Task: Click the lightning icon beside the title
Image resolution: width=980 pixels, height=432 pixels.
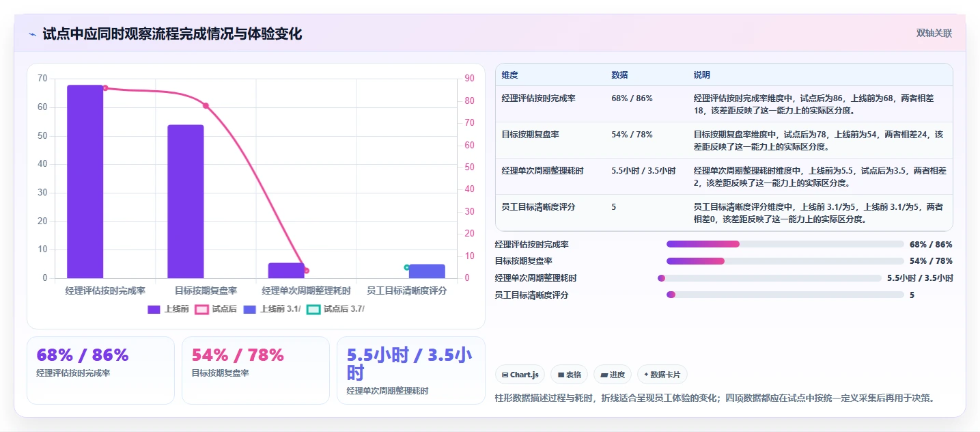Action: (x=33, y=34)
